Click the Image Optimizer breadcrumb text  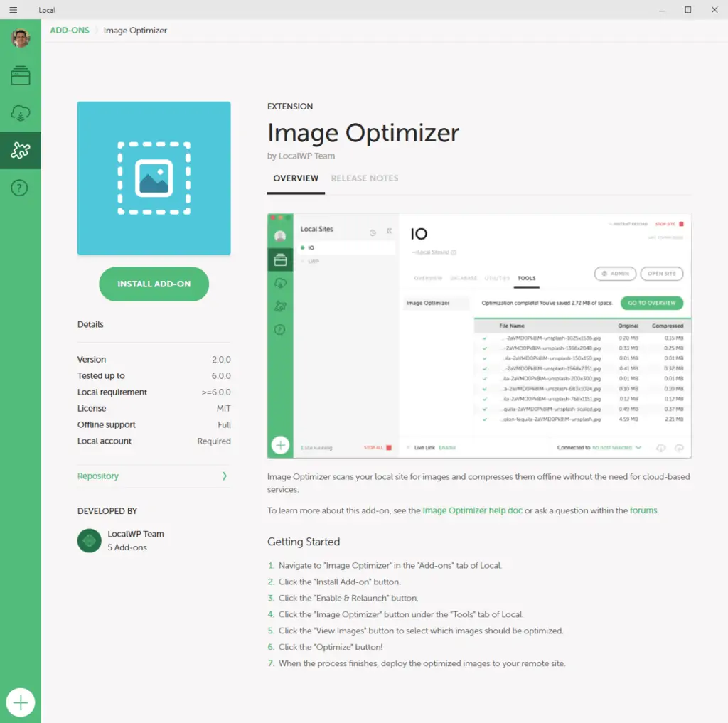pyautogui.click(x=135, y=30)
